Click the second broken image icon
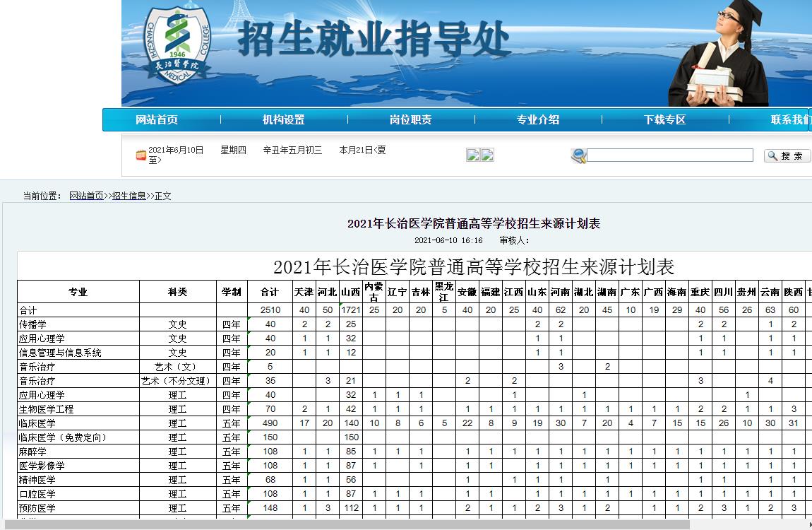812x530 pixels. (487, 155)
